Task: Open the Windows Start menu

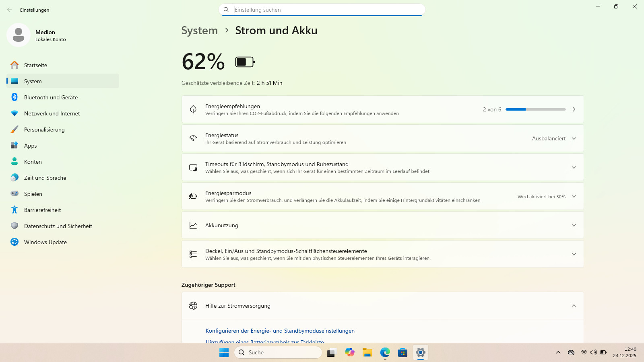Action: (x=224, y=352)
